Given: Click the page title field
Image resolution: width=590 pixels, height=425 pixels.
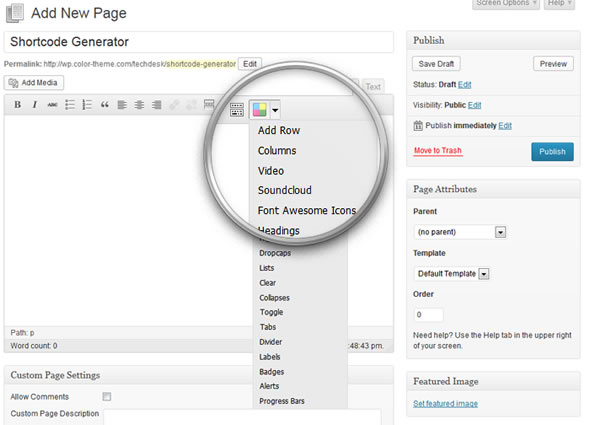Looking at the screenshot, I should [x=199, y=42].
